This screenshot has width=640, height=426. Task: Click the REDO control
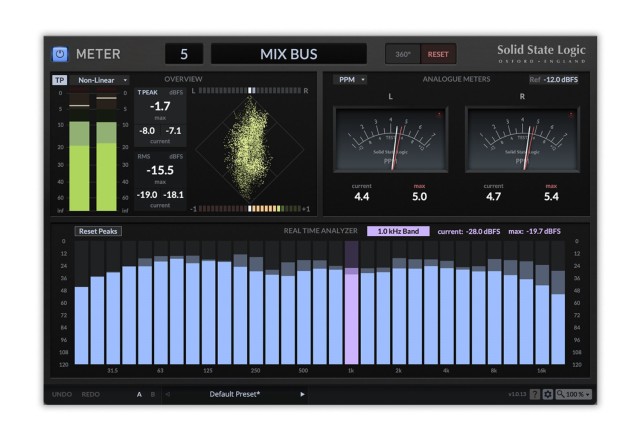90,394
